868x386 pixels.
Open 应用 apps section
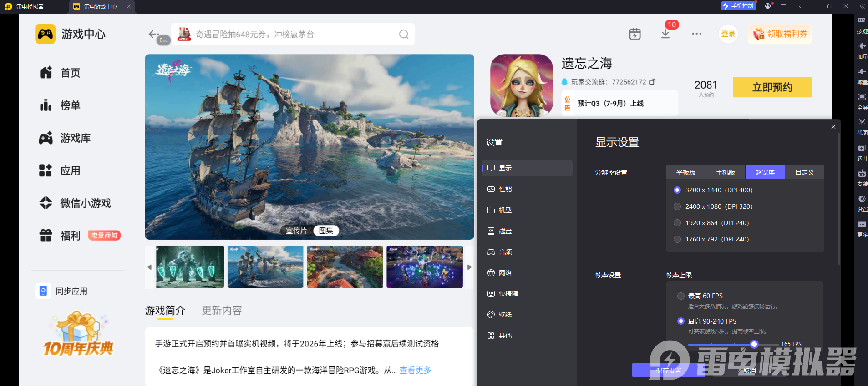pos(60,171)
